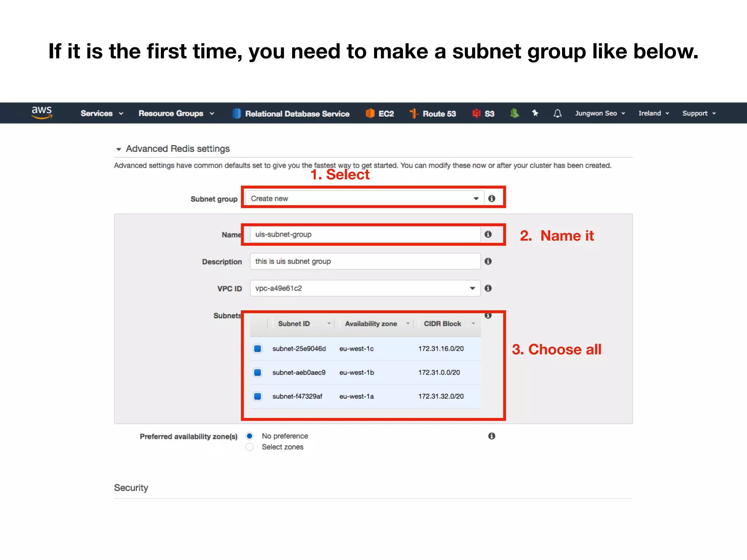Sort by Availability zone column header
Image resolution: width=747 pixels, height=560 pixels.
tap(371, 323)
